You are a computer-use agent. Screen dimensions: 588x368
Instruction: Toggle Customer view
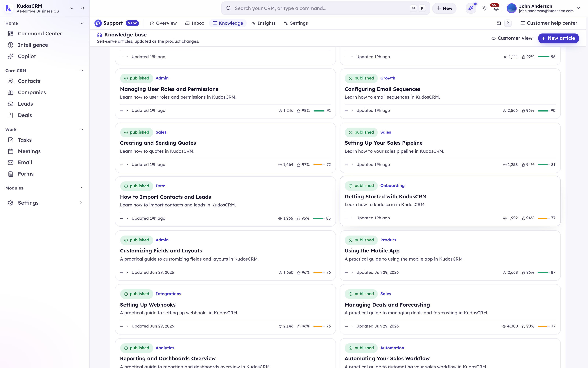coord(512,38)
